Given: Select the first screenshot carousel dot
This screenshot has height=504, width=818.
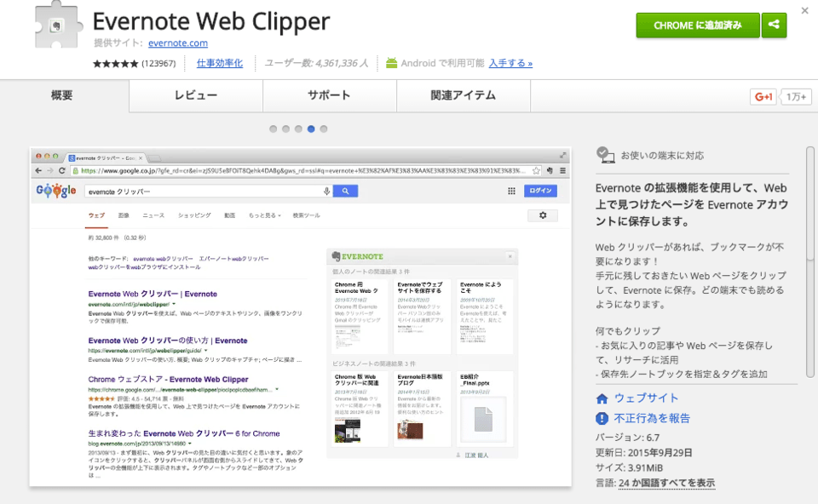Looking at the screenshot, I should 274,129.
